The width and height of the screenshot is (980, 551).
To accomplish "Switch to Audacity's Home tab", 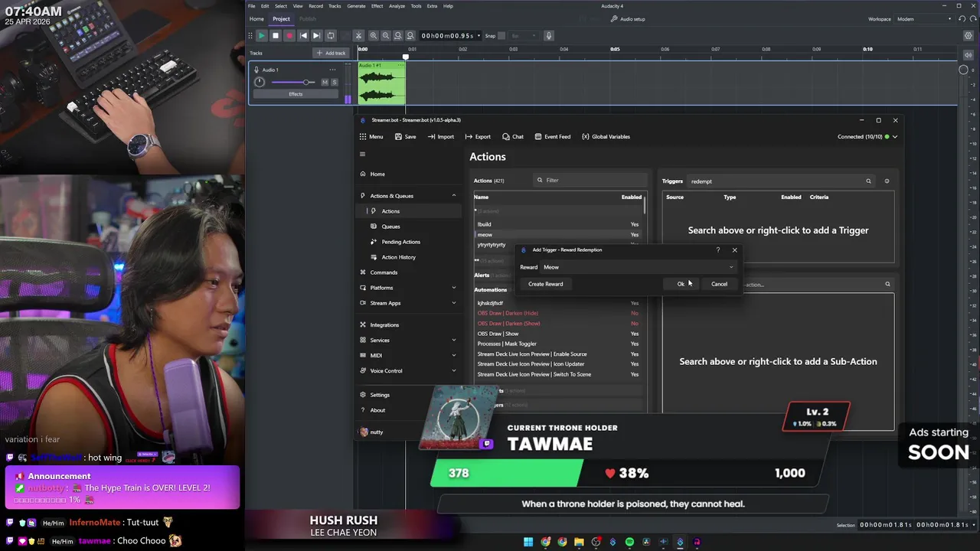I will coord(256,19).
